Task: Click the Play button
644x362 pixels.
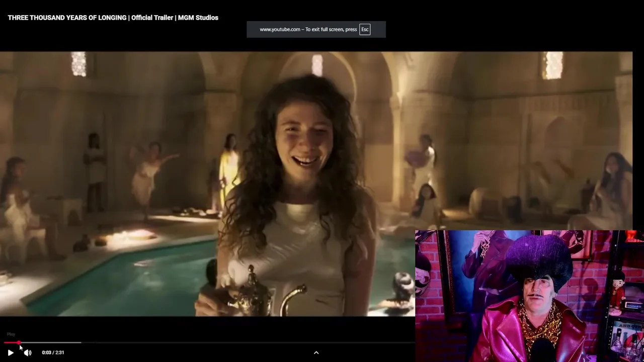Action: [x=11, y=352]
